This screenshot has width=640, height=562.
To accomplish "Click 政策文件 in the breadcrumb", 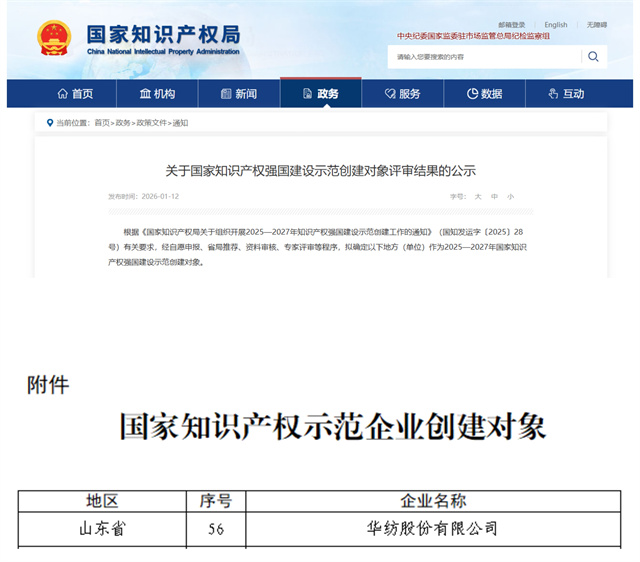I will click(152, 123).
